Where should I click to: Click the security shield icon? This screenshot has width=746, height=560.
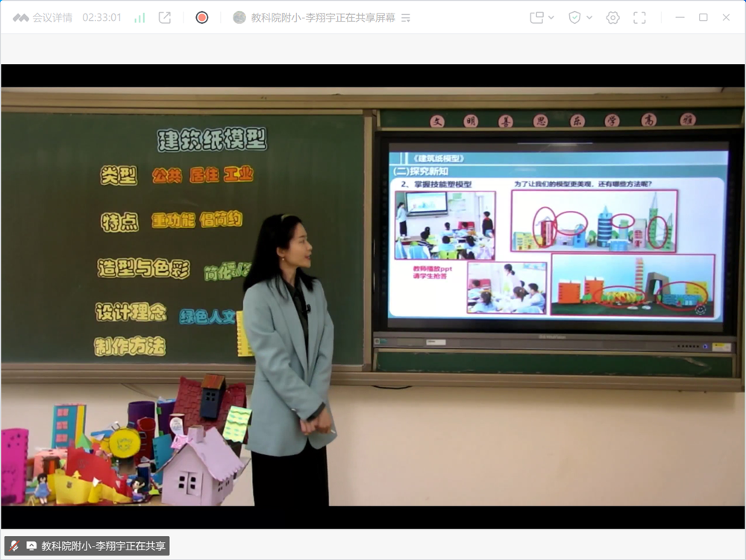click(574, 18)
